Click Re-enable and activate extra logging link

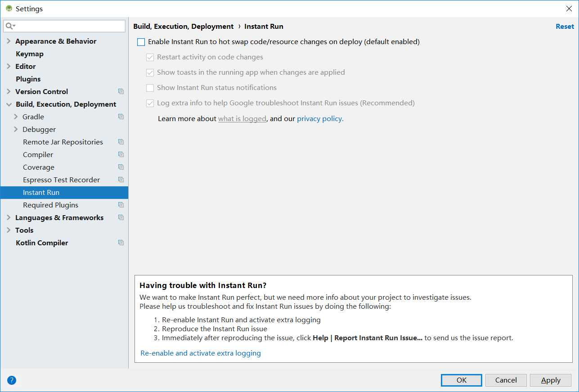pos(201,353)
